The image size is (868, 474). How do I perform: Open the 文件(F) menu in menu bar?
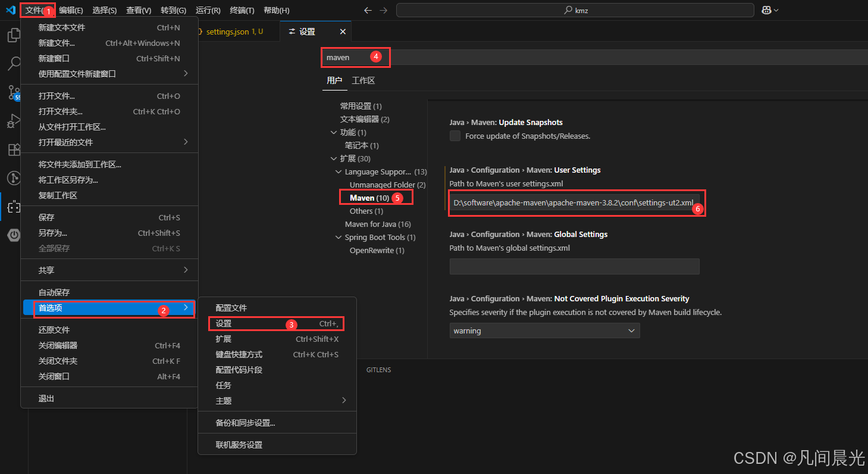click(37, 10)
